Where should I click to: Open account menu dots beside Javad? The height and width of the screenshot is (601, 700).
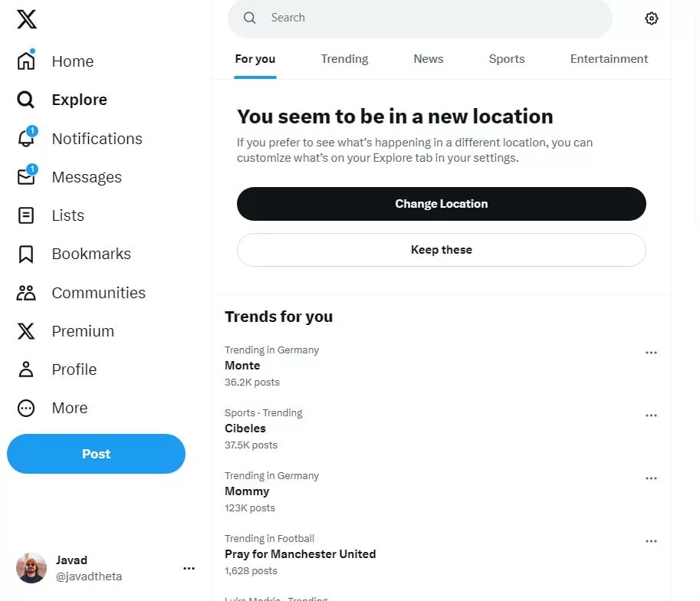click(x=189, y=568)
